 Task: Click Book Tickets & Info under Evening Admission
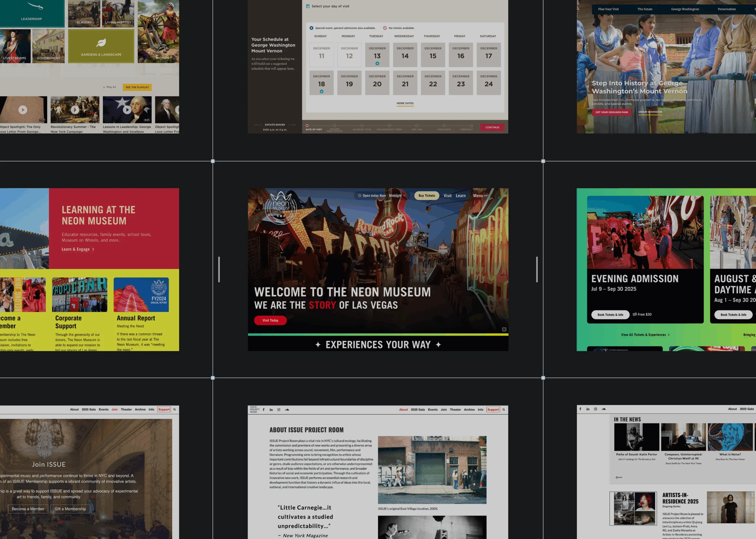tap(610, 315)
